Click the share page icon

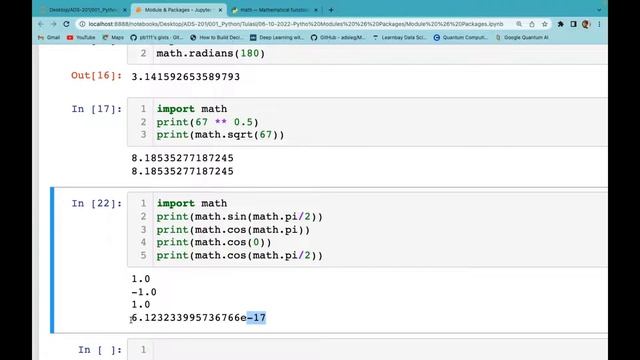click(x=532, y=24)
